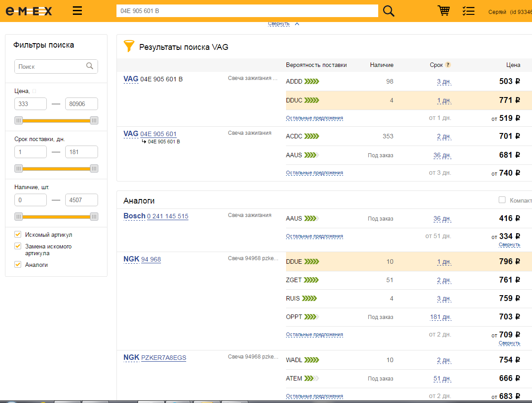Expand Остальные предложения under NGK PZKER7A8EGS
The height and width of the screenshot is (403, 532).
coord(314,396)
